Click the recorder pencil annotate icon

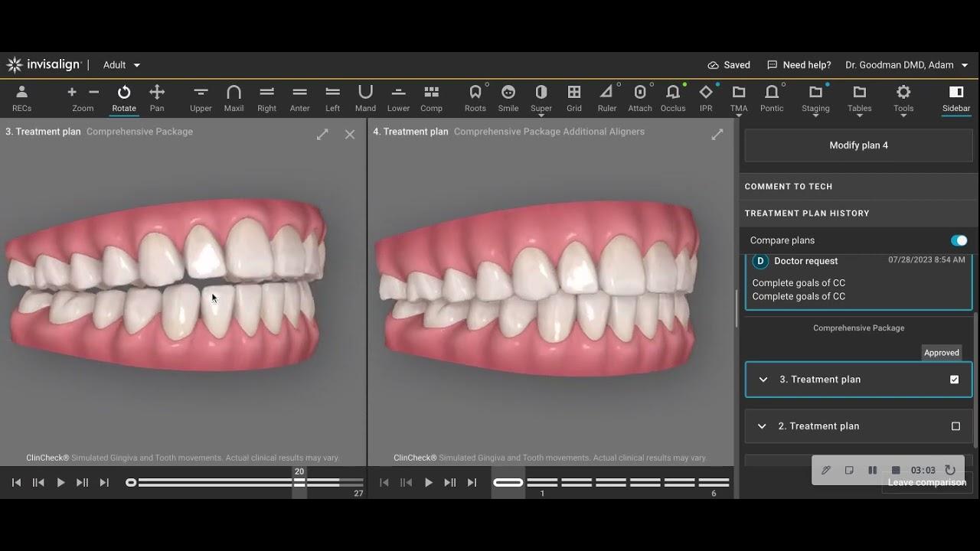pos(826,471)
